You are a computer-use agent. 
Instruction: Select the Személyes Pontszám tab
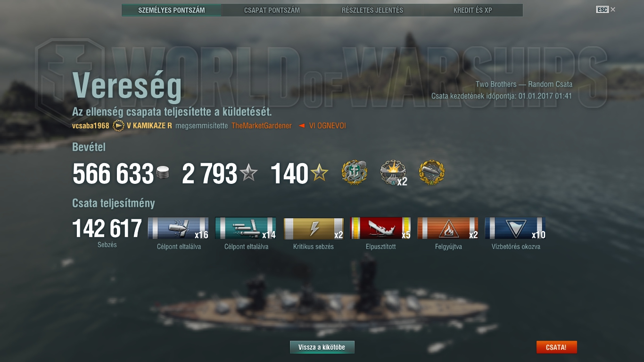tap(172, 10)
